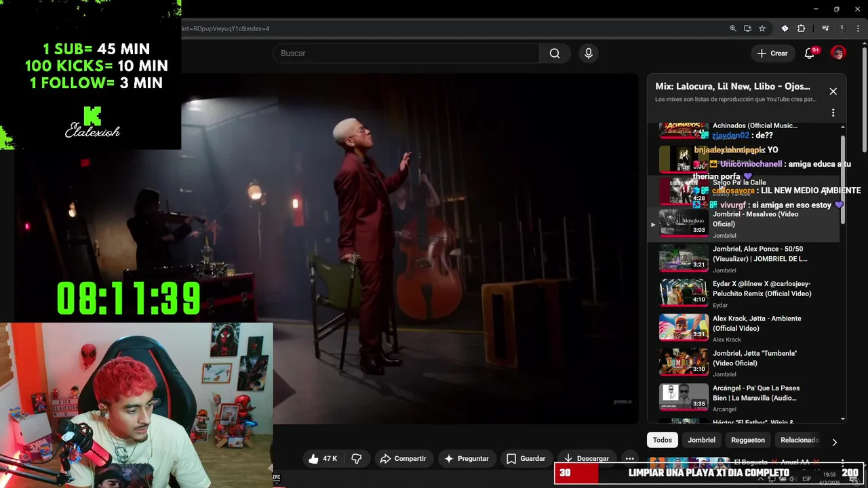This screenshot has width=868, height=488.
Task: Open the Alex Krack, Jøtta - Ambiente thumbnail
Action: [x=684, y=327]
